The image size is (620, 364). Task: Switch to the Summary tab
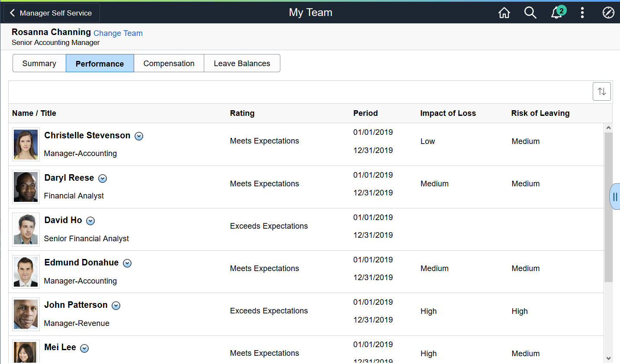(39, 63)
